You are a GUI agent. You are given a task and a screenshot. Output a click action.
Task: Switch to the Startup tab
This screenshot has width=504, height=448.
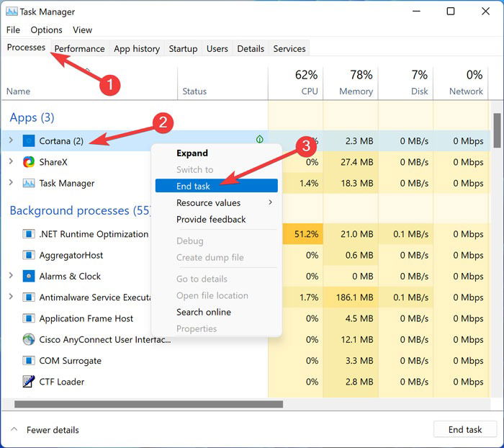(183, 48)
